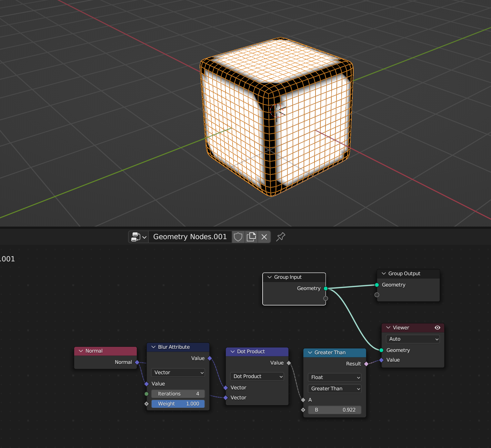Click the empty Group Input virtual socket
The image size is (491, 448).
pyautogui.click(x=326, y=298)
